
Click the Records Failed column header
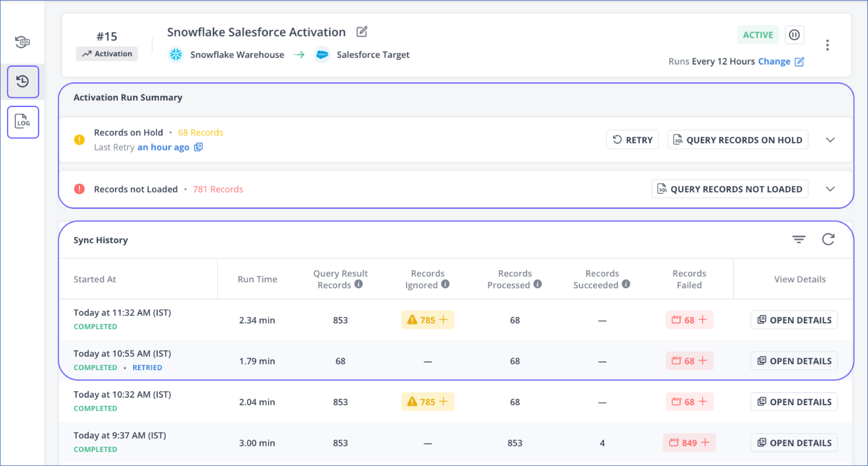pyautogui.click(x=689, y=279)
